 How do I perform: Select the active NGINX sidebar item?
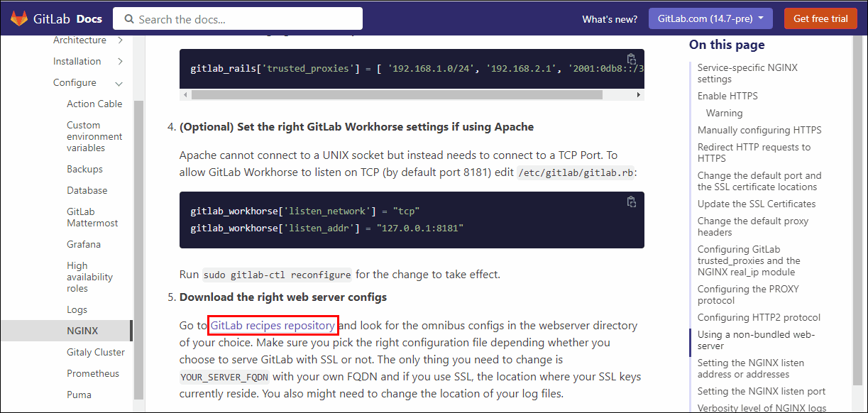point(82,331)
